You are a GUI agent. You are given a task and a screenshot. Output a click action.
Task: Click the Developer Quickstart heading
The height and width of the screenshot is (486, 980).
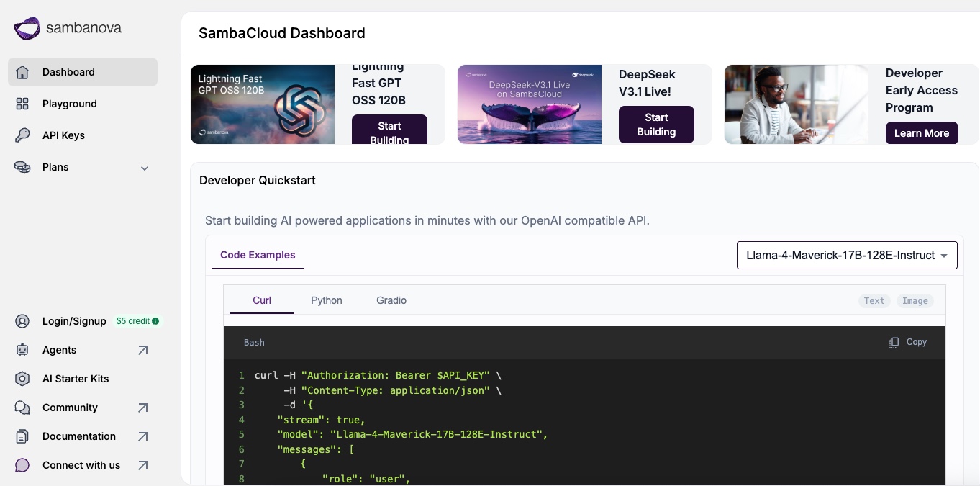(258, 180)
